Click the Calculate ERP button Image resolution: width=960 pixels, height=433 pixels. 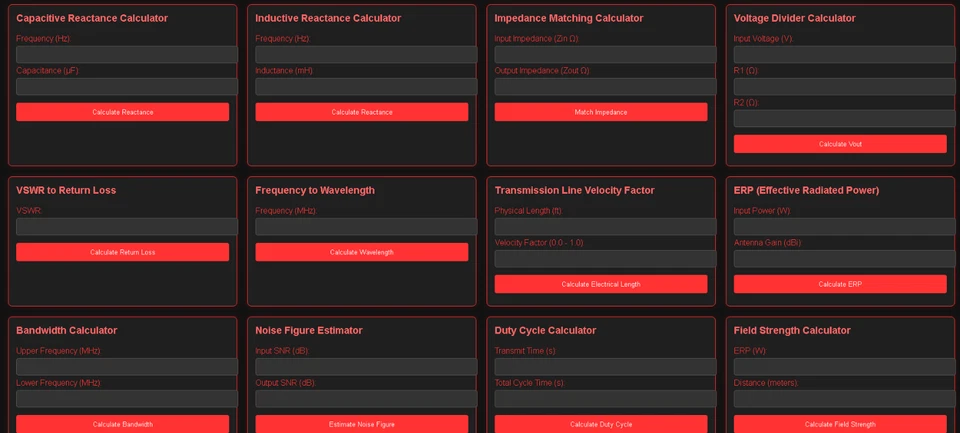[x=841, y=284]
